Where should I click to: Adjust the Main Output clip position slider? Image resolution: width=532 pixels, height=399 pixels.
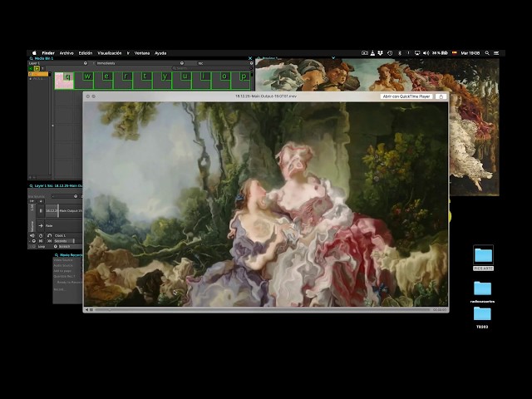tap(64, 210)
